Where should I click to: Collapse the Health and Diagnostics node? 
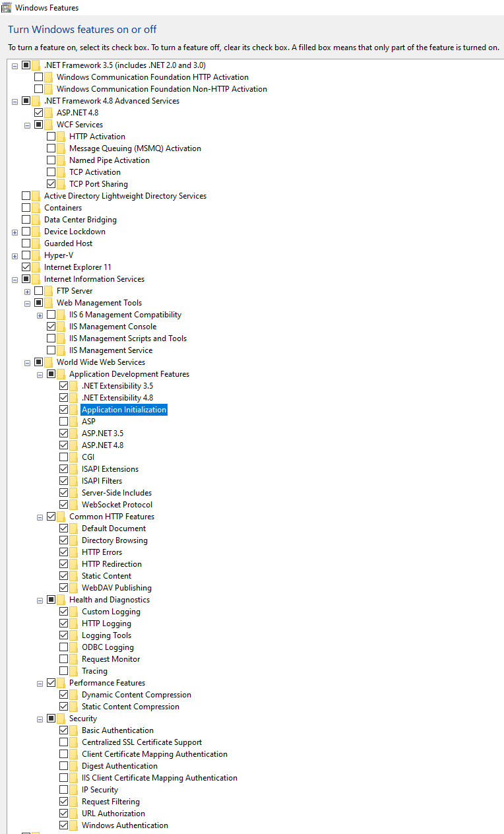(x=40, y=600)
